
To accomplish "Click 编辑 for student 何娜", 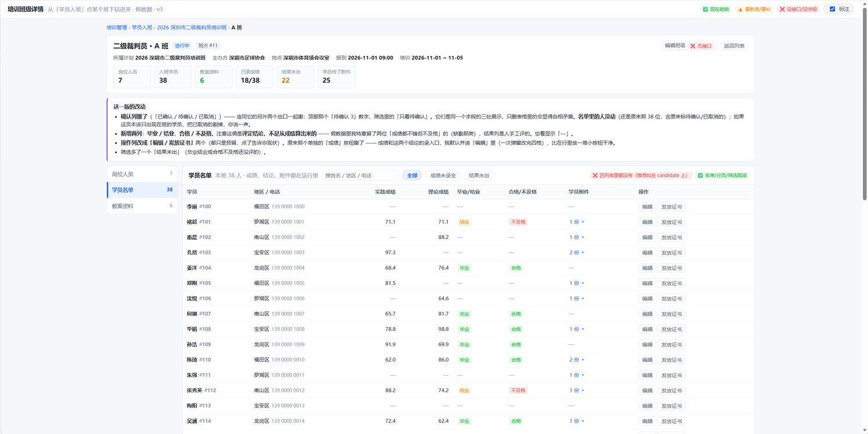I will click(647, 314).
